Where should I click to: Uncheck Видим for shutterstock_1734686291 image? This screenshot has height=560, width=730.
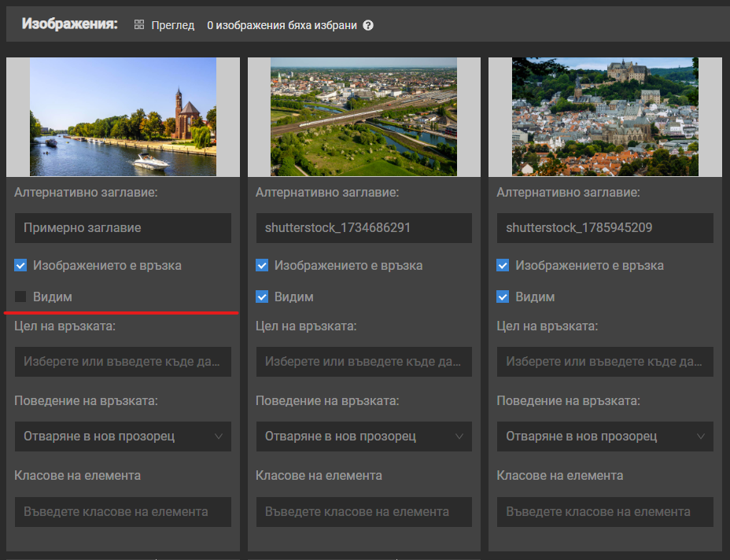click(262, 297)
